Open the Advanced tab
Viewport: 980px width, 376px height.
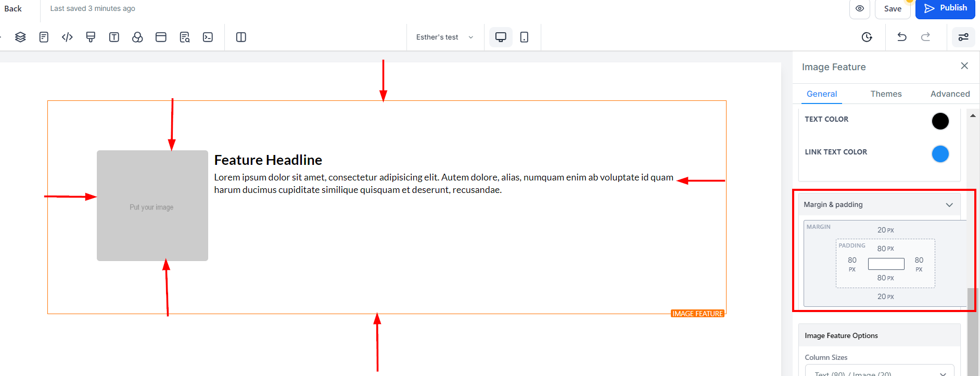click(x=950, y=94)
